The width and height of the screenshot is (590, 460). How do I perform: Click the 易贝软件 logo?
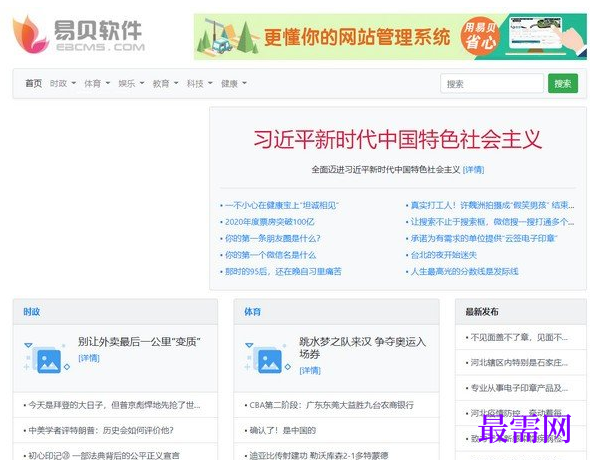click(79, 35)
